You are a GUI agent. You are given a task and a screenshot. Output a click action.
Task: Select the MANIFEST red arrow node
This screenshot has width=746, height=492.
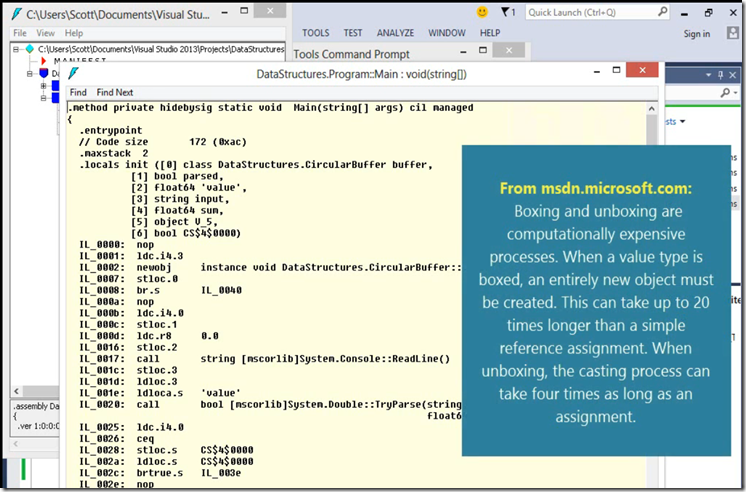tap(43, 60)
